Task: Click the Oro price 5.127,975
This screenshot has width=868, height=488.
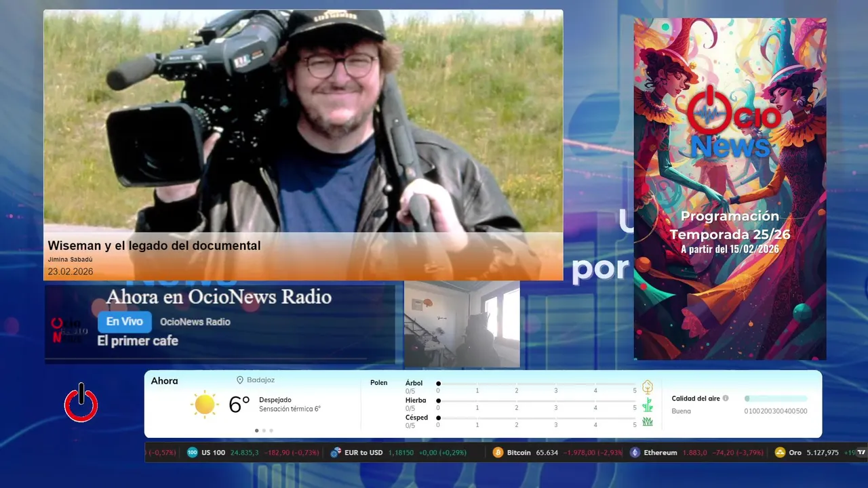Action: click(x=823, y=452)
